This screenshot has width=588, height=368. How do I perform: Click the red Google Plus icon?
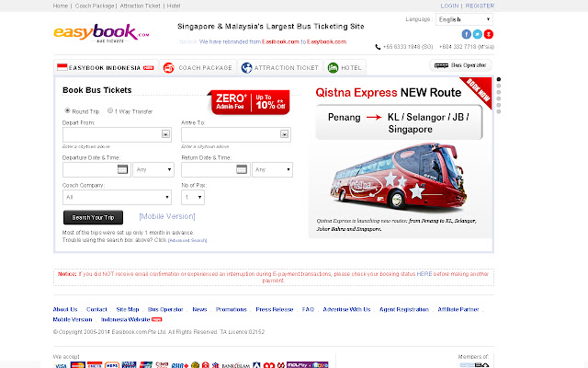[x=488, y=34]
